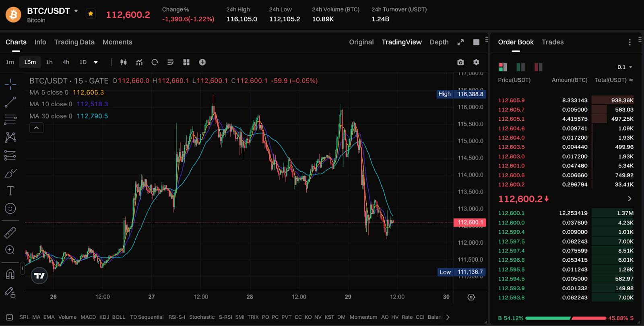
Task: Select the trend line drawing tool
Action: [x=10, y=102]
